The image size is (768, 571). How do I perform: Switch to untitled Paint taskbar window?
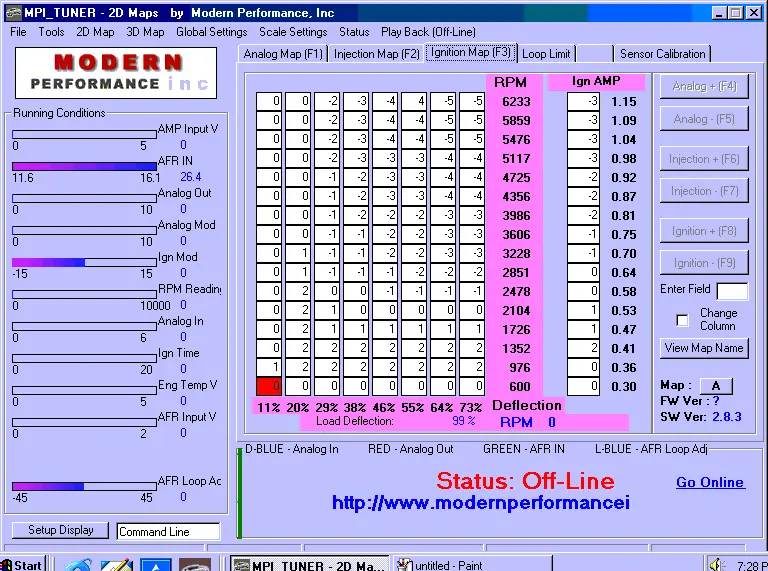click(x=452, y=565)
